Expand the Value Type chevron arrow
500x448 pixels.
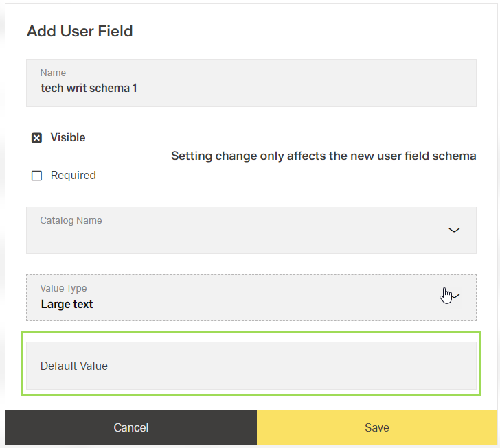[455, 296]
